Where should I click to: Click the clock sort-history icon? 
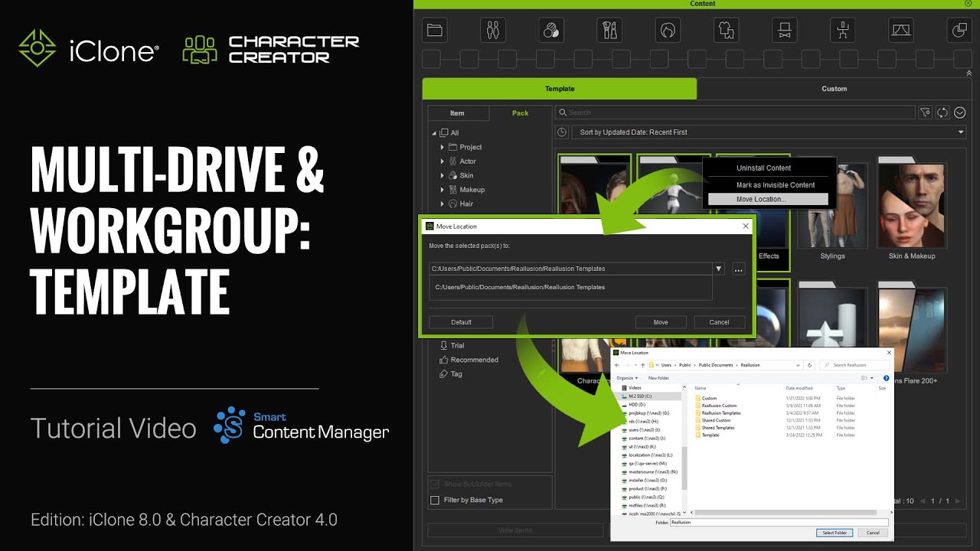562,132
